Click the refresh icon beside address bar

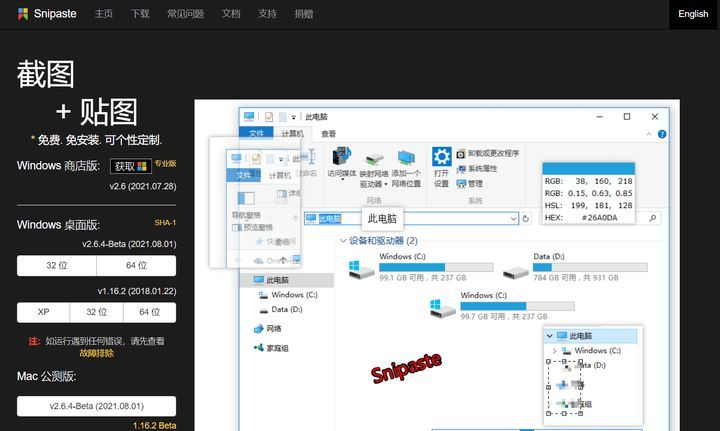coord(526,219)
